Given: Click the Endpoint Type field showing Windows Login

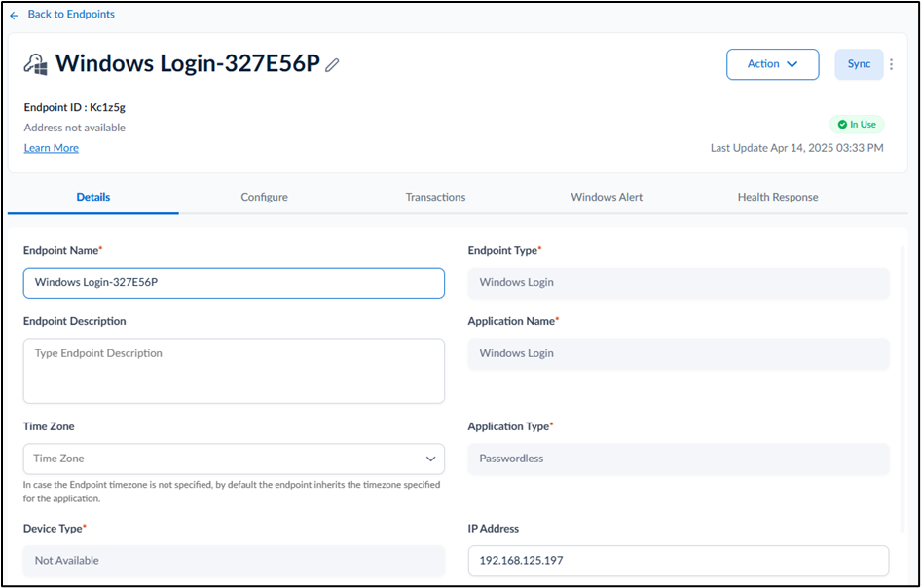Looking at the screenshot, I should pyautogui.click(x=679, y=283).
